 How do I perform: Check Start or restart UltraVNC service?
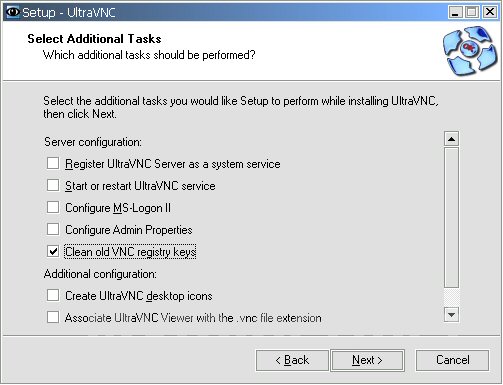(x=53, y=185)
